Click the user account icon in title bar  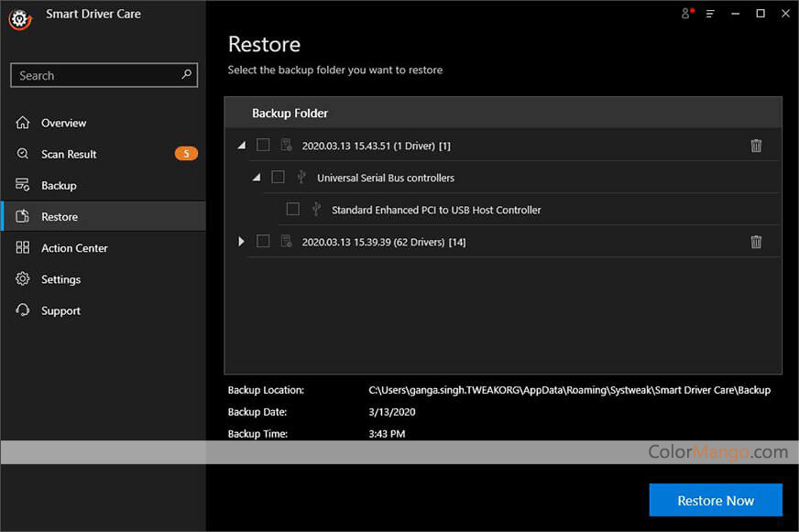(685, 14)
